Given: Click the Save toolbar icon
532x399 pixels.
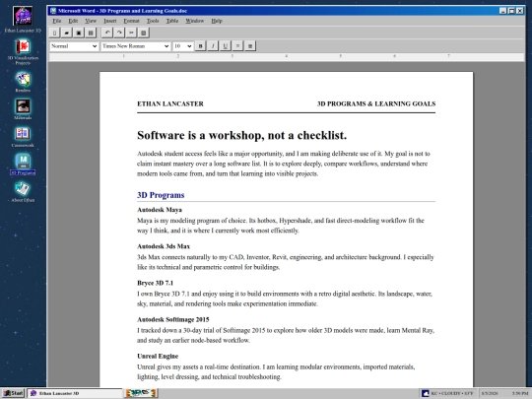Looking at the screenshot, I should (79, 33).
